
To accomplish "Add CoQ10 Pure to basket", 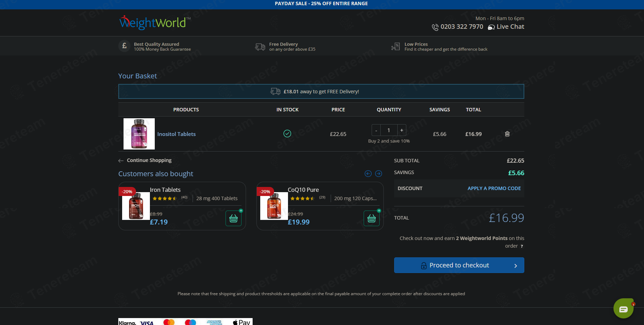I will [x=371, y=219].
